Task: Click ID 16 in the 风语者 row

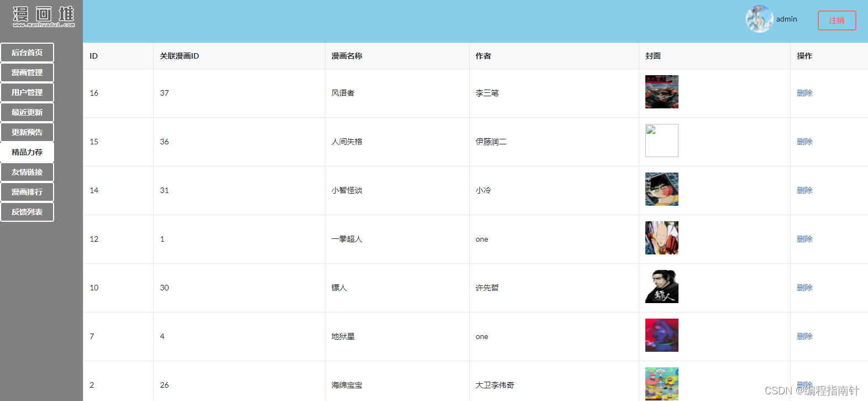Action: 94,93
